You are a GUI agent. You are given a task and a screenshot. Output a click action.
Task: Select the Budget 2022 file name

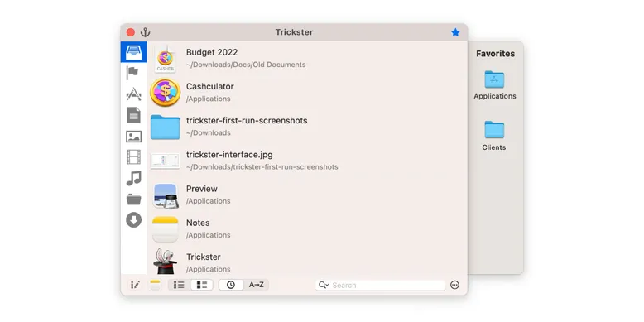click(212, 53)
